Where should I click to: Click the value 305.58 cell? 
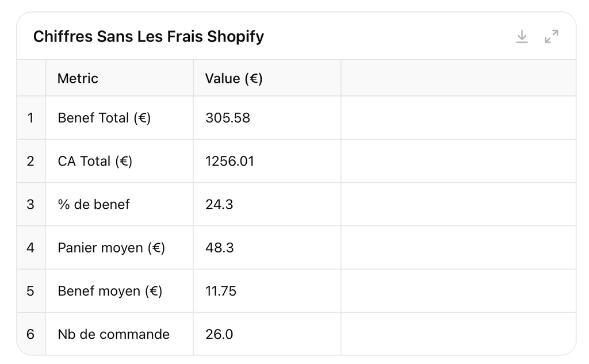[228, 118]
